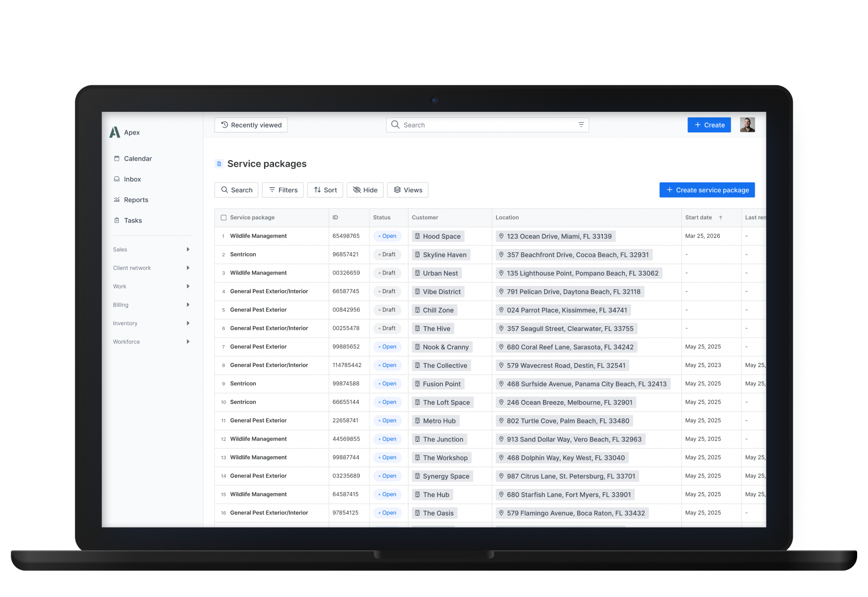The width and height of the screenshot is (868, 597).
Task: Open Hood Space customer chip
Action: pos(438,236)
